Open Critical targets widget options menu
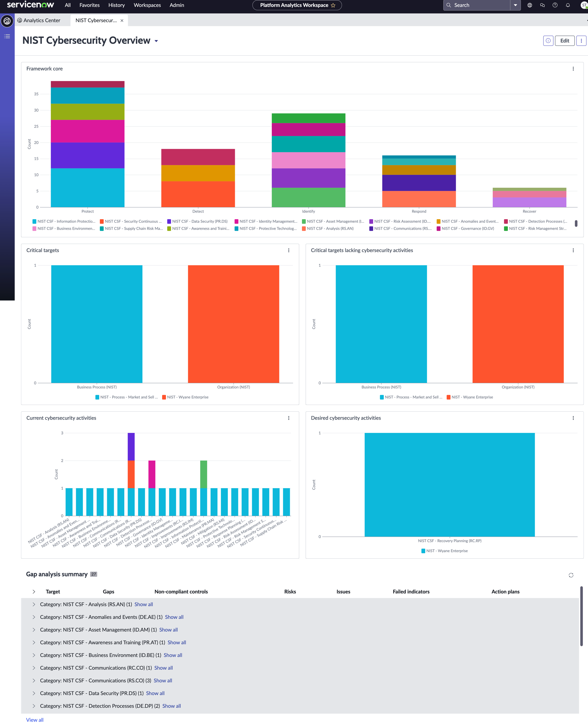 point(289,251)
